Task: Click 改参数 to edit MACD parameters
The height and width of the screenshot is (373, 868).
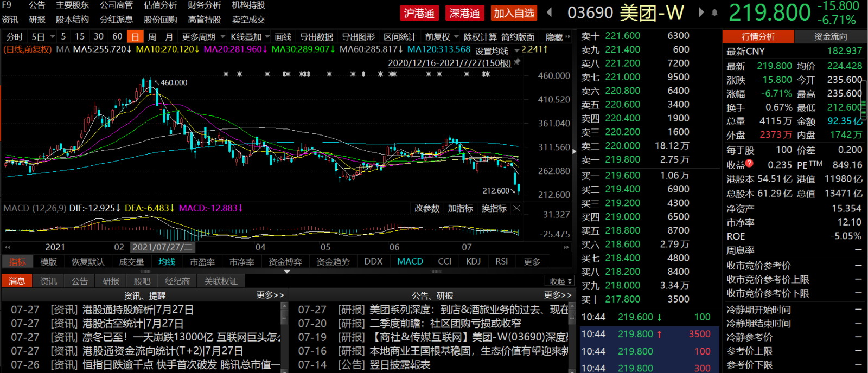Action: coord(427,208)
